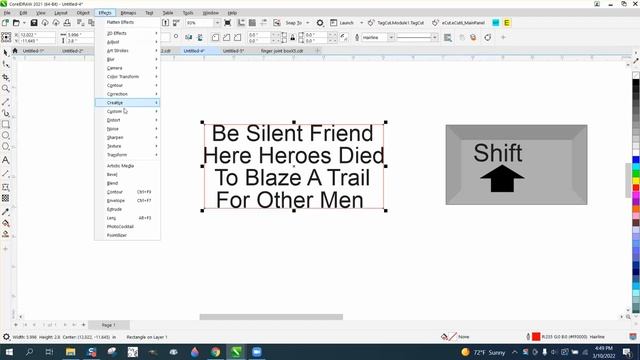Image resolution: width=640 pixels, height=360 pixels.
Task: Switch to Untitled-2 document tab
Action: coord(73,51)
